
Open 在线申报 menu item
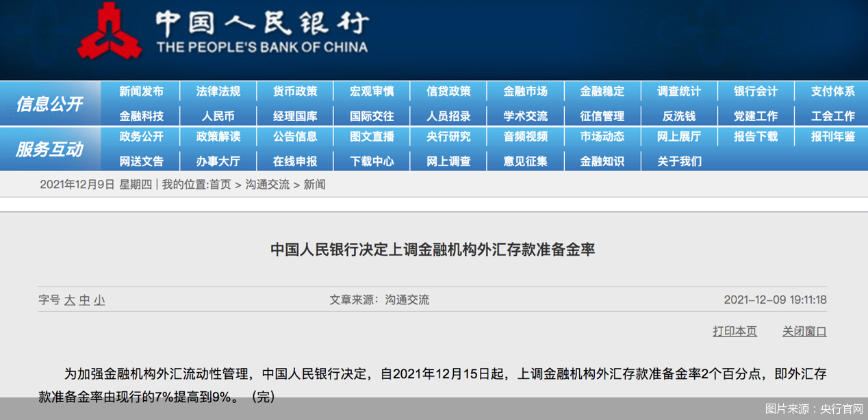295,161
